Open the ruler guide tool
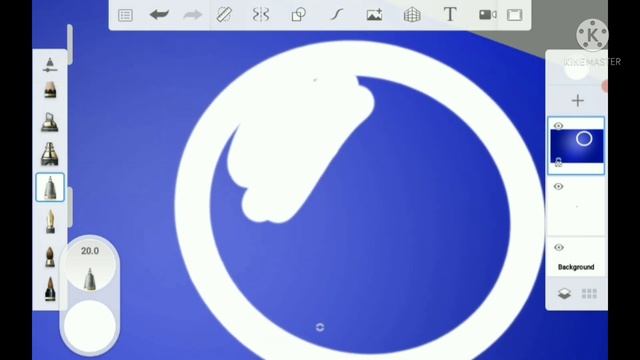 (x=224, y=15)
